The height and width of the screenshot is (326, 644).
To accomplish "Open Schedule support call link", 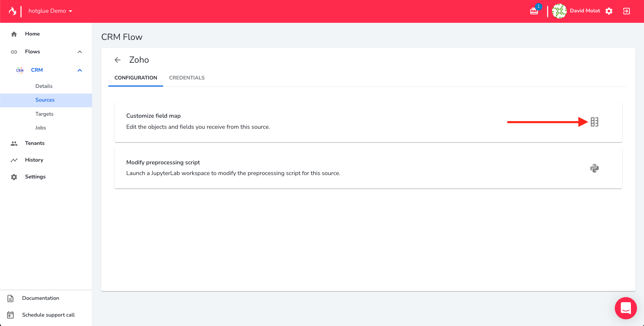I will click(48, 315).
